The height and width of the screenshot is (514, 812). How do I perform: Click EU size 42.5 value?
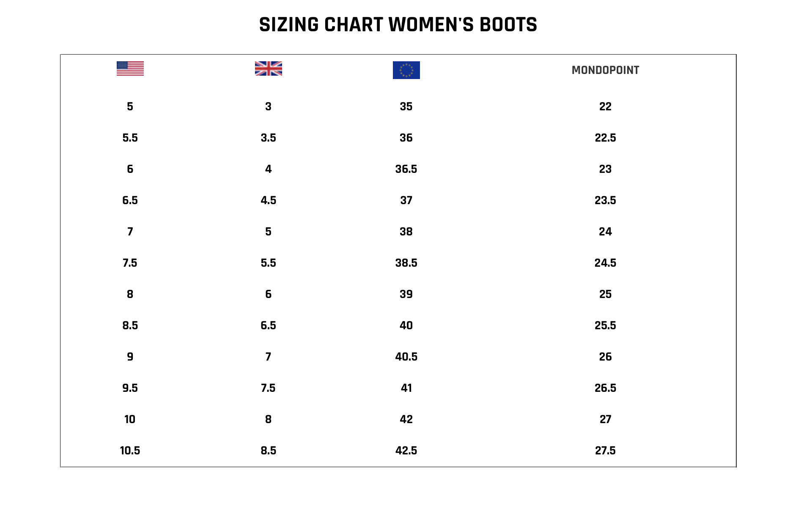pos(406,451)
